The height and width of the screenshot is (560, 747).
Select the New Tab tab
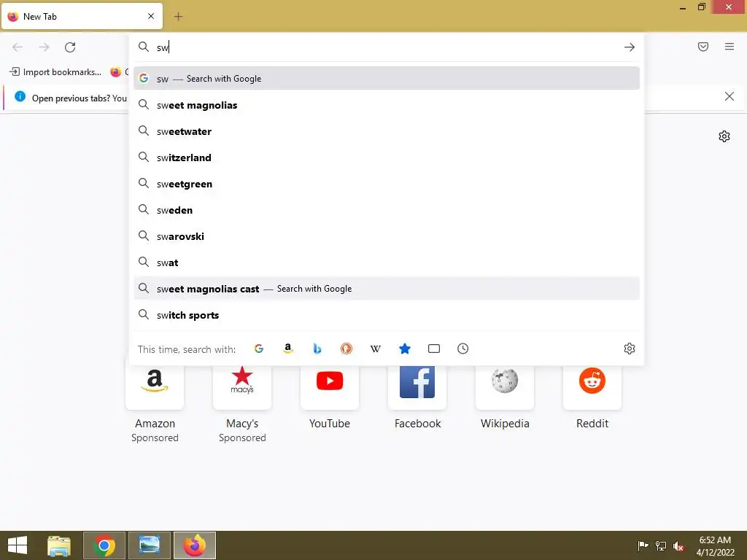[x=82, y=16]
